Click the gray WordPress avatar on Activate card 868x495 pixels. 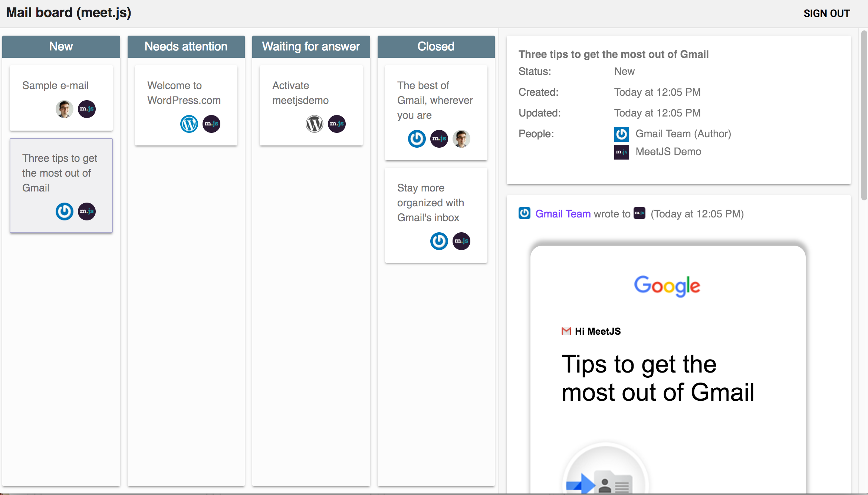tap(314, 124)
